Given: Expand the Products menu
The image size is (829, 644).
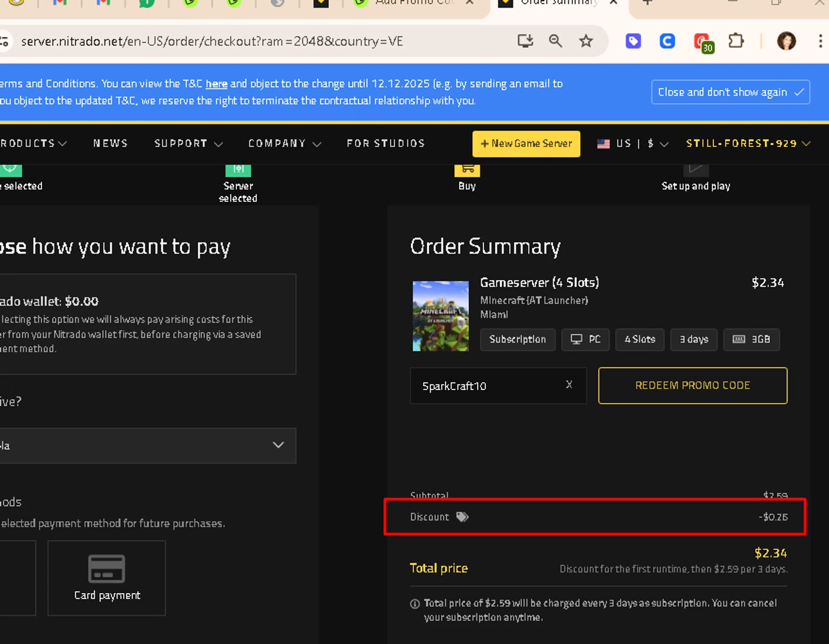Looking at the screenshot, I should [33, 144].
